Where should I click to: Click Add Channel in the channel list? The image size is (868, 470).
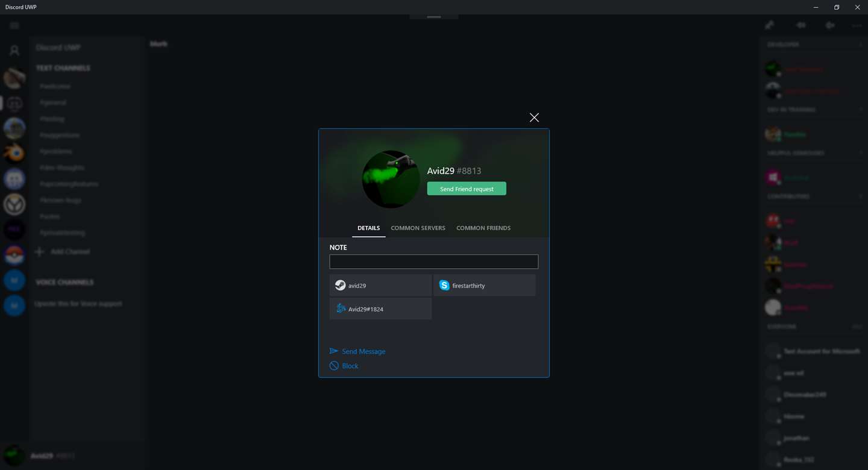63,251
